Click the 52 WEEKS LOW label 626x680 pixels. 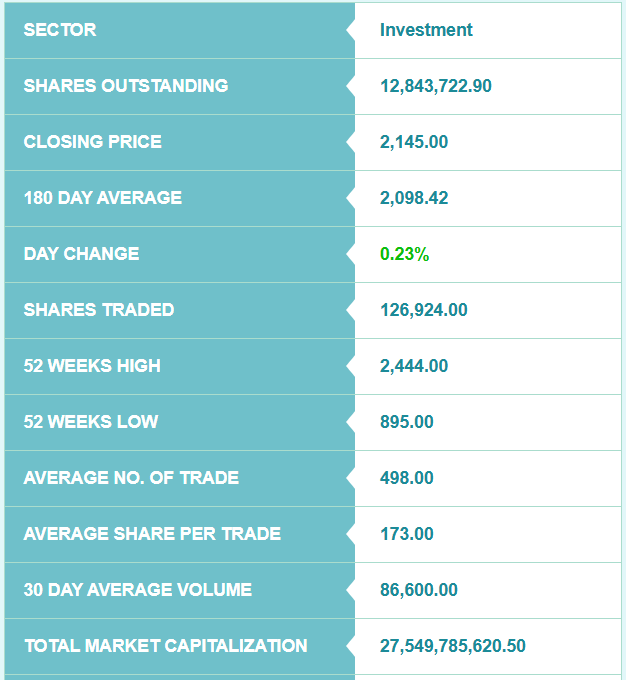[91, 422]
